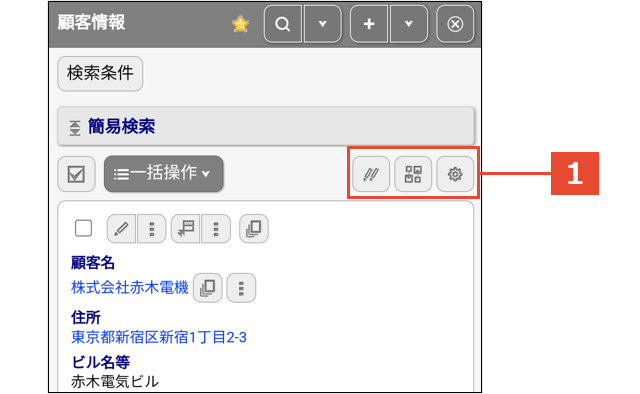Open the 株式会社赤木電機 customer link
Image resolution: width=640 pixels, height=394 pixels.
[x=130, y=287]
